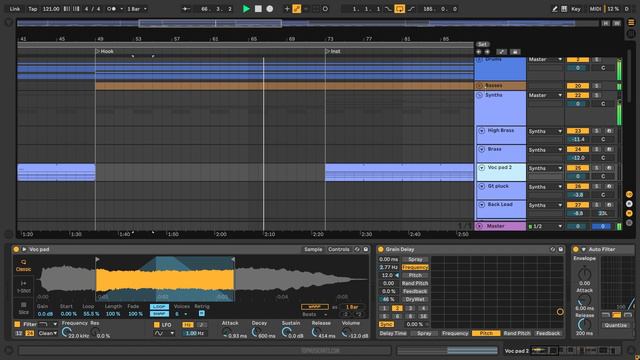Unfold the Basses group track
Viewport: 640px width, 360px height.
coord(480,86)
